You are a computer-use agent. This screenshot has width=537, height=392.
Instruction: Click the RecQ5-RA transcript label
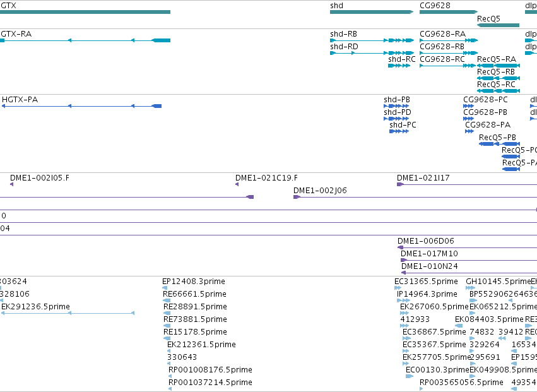496,59
